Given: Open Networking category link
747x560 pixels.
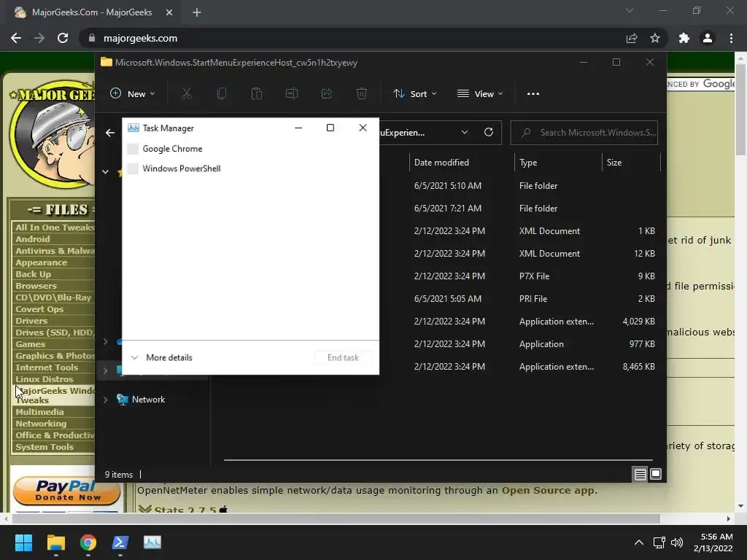Looking at the screenshot, I should click(41, 424).
